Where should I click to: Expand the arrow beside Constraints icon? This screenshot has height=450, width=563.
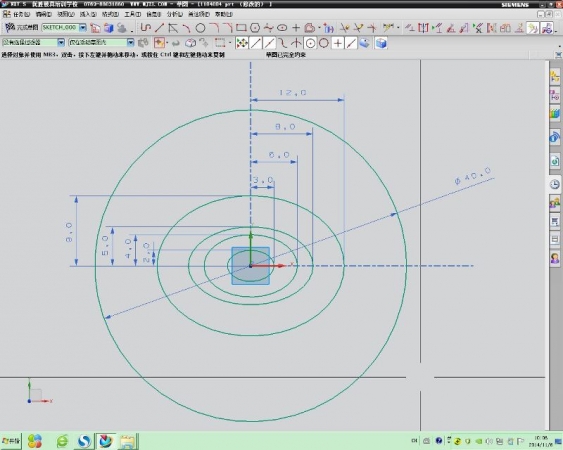398,28
